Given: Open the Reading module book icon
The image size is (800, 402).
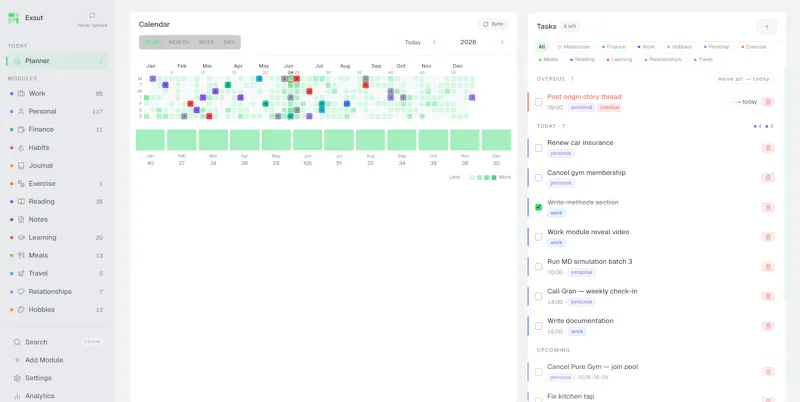Looking at the screenshot, I should [x=21, y=202].
